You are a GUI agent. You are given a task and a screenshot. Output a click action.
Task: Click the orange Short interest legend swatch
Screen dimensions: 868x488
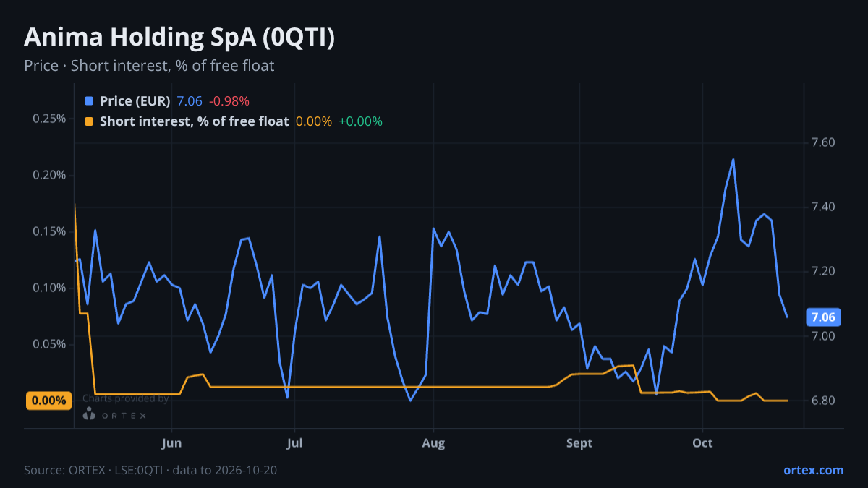pos(89,121)
